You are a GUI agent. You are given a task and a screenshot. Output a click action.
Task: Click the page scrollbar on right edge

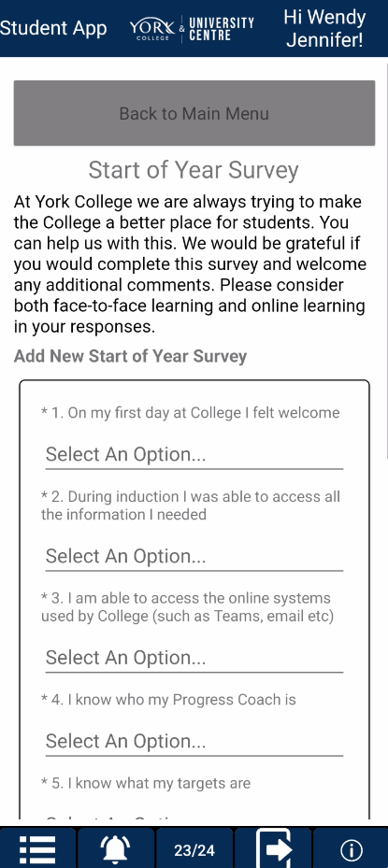click(386, 260)
